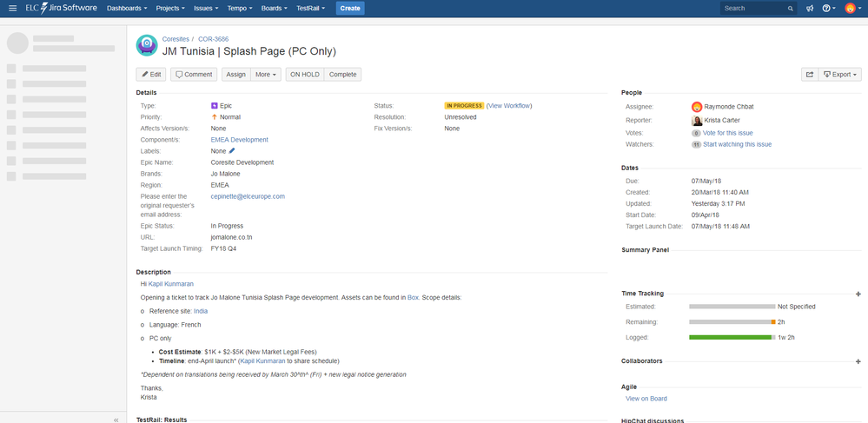This screenshot has height=423, width=868.
Task: Open the Coresites breadcrumb link
Action: (176, 39)
